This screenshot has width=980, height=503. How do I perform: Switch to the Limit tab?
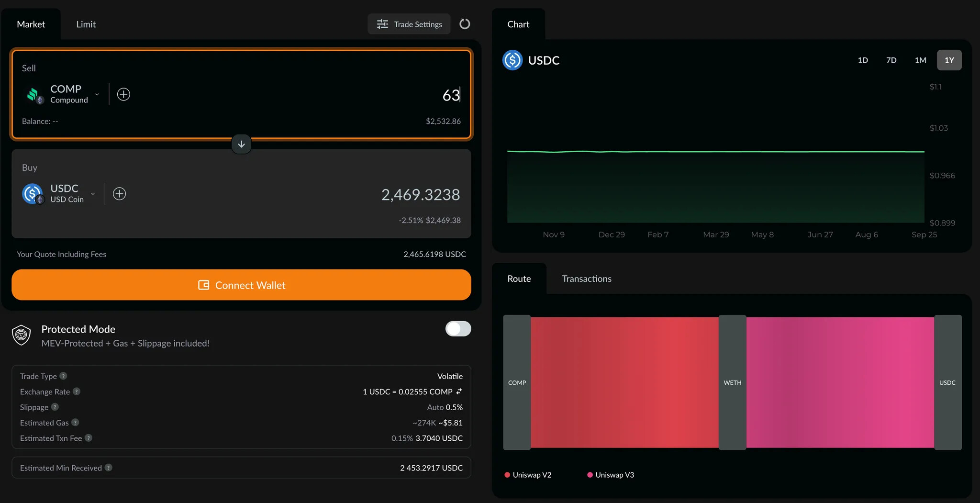86,24
